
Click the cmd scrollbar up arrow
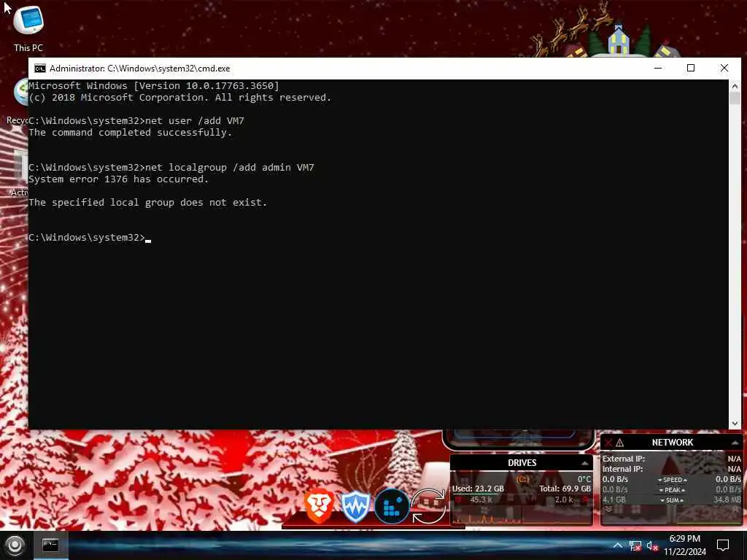coord(735,86)
